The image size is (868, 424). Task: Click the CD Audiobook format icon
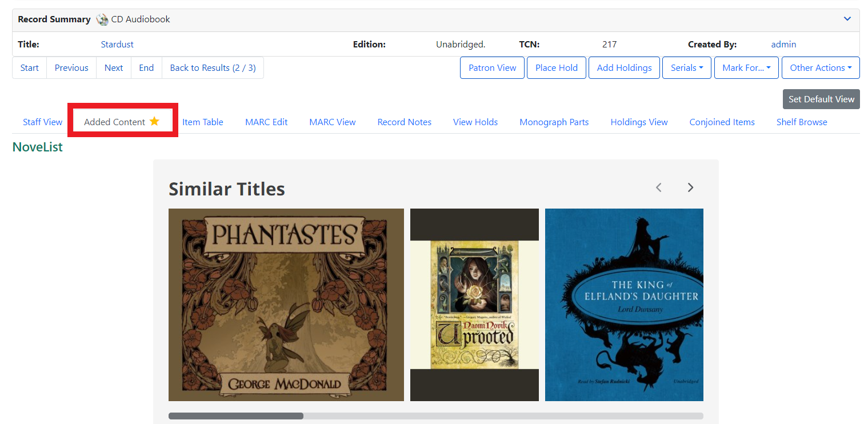[102, 19]
